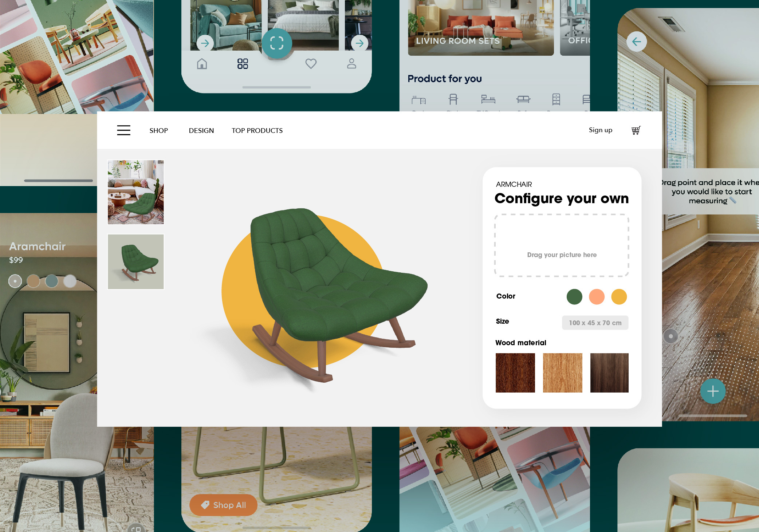This screenshot has width=759, height=532.
Task: Select the yellow color option
Action: coord(620,296)
